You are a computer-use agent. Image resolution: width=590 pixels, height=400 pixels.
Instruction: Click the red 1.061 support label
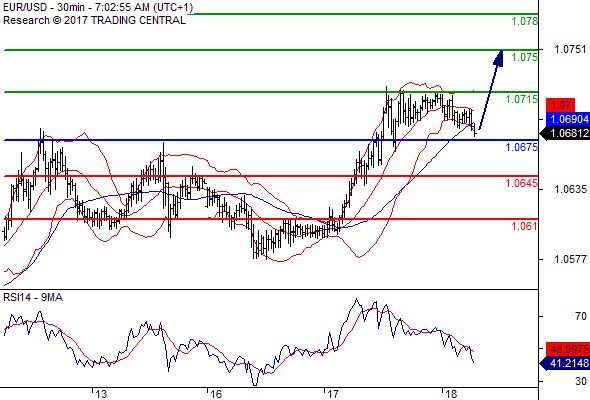pyautogui.click(x=524, y=226)
